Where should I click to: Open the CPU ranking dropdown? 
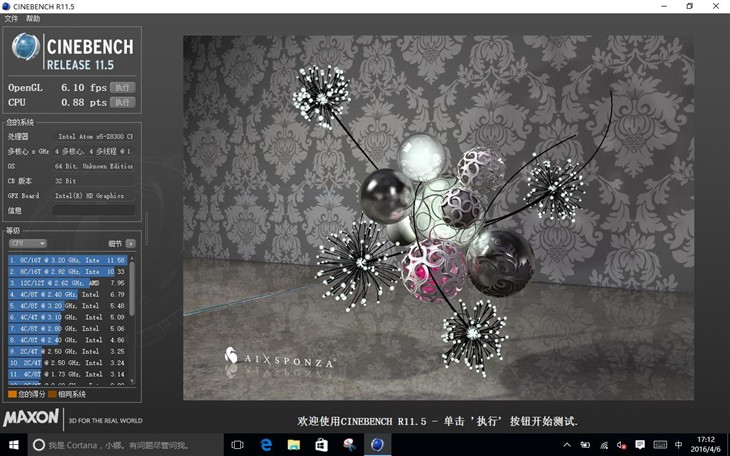(x=28, y=243)
